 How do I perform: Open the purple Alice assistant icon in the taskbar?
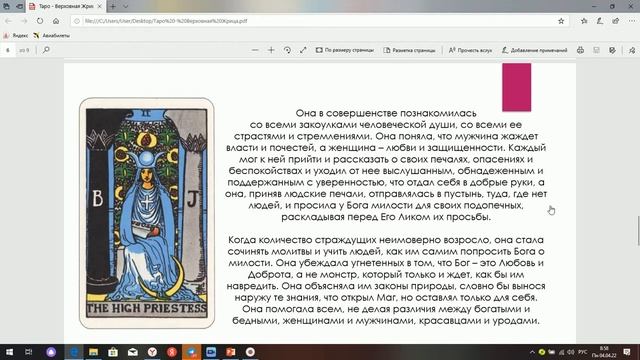(x=51, y=352)
